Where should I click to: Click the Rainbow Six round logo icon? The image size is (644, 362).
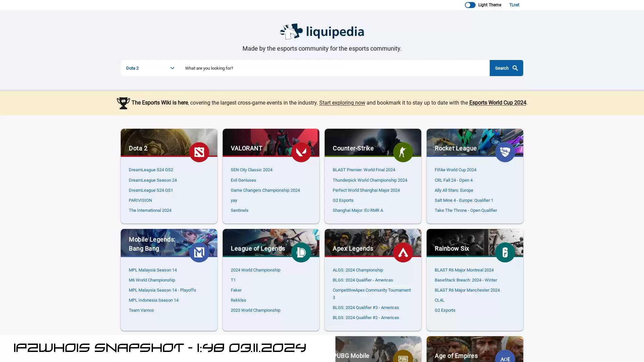[505, 252]
